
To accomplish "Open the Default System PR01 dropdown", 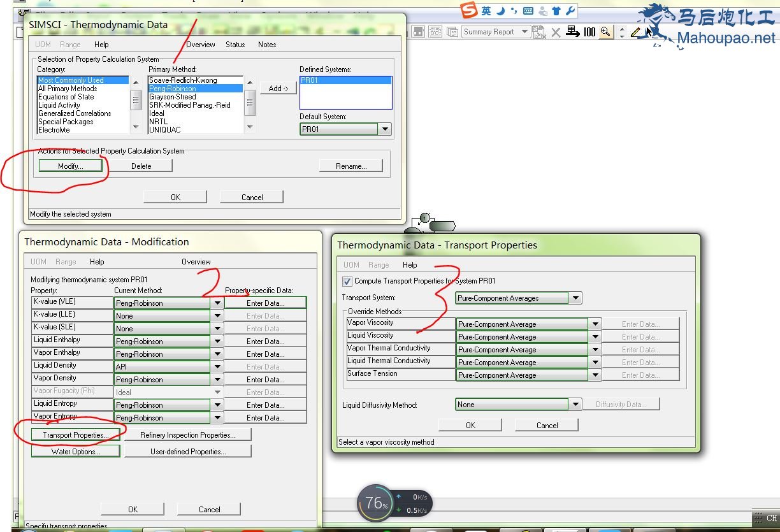I will coord(384,129).
